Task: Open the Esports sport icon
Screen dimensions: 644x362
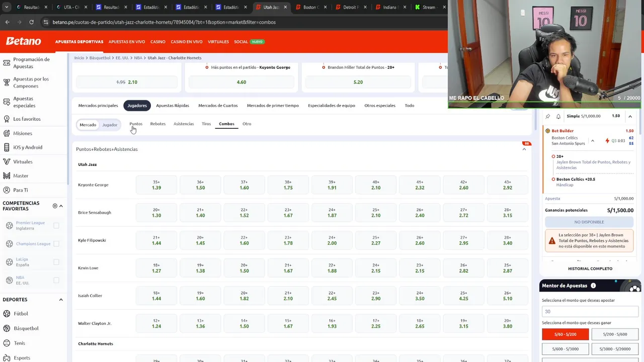Action: (7, 358)
